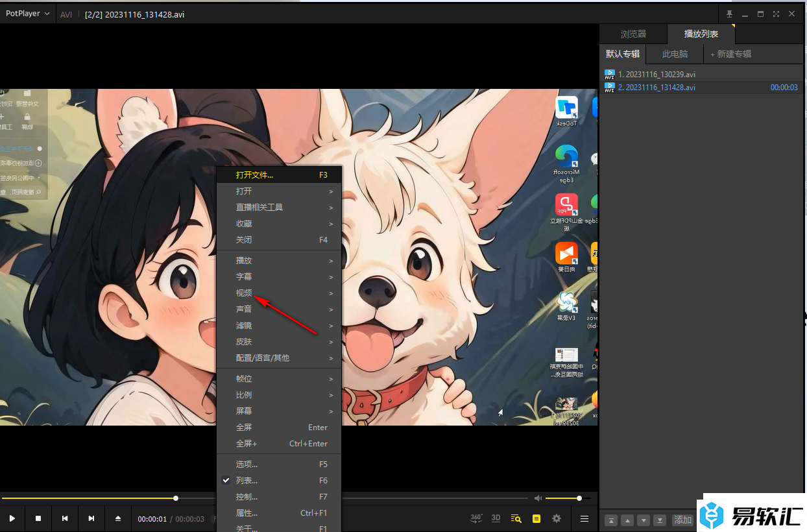Click the AVI file icon of 20231116_131428.avi
The image size is (807, 532).
[x=610, y=87]
